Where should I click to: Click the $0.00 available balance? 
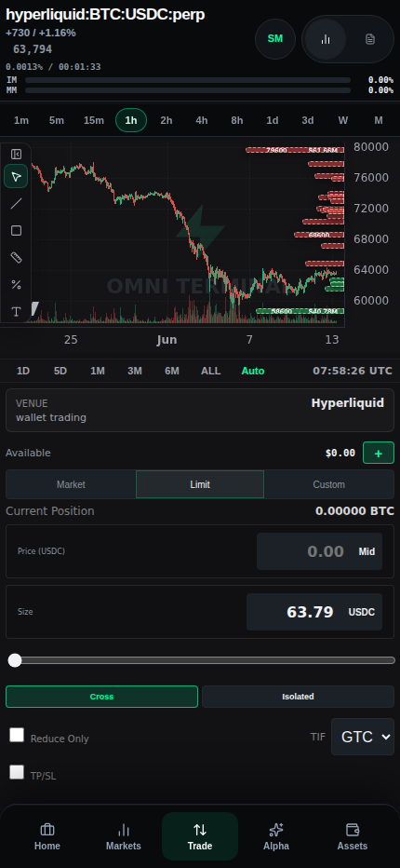pyautogui.click(x=340, y=453)
